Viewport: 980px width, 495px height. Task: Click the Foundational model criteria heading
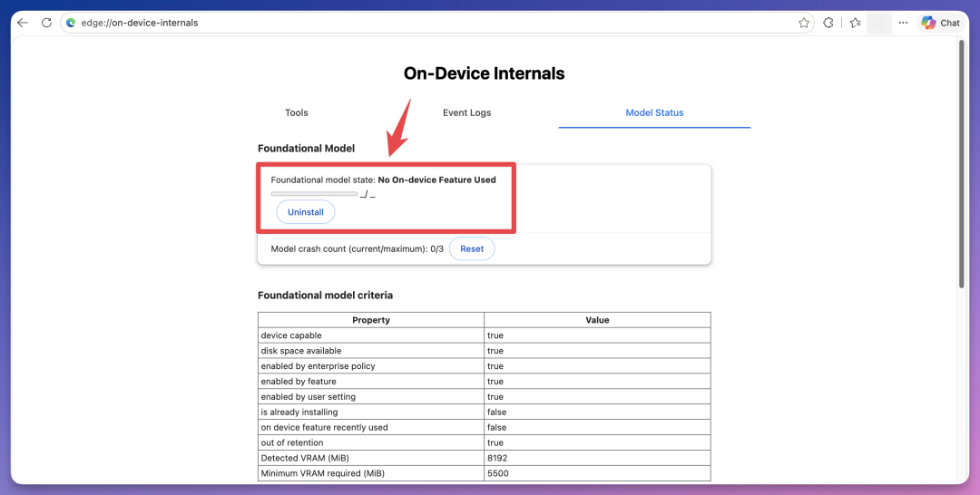tap(325, 296)
